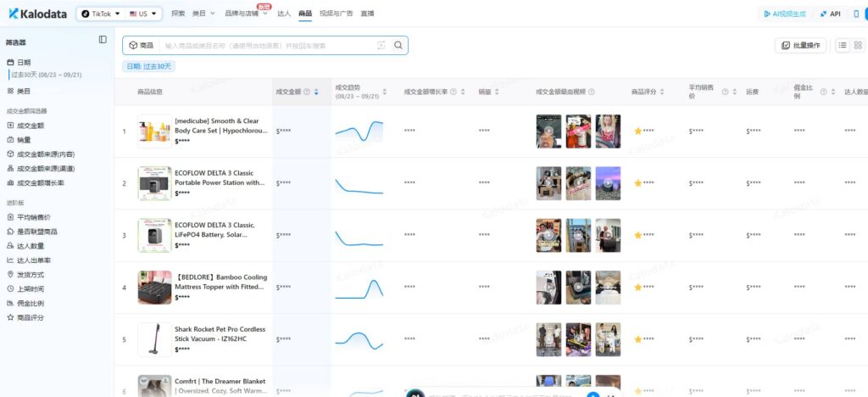Image resolution: width=868 pixels, height=397 pixels.
Task: Switch to list view
Action: 843,46
